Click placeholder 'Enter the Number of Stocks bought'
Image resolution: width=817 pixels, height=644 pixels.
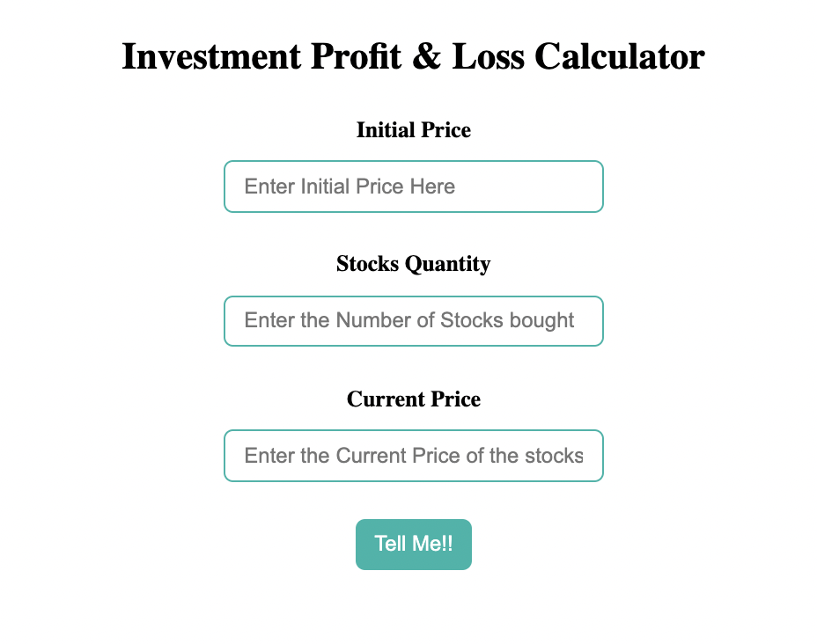[x=409, y=320]
